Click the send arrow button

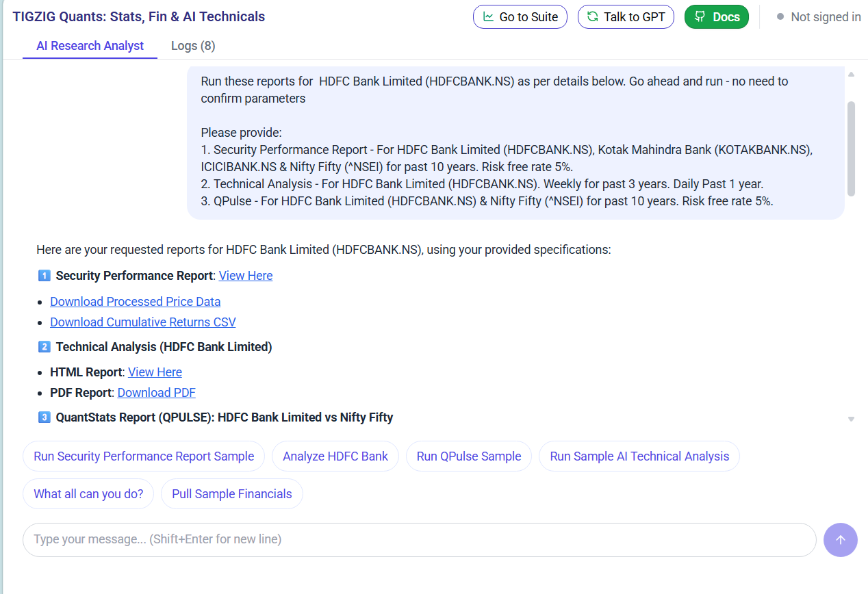point(841,540)
